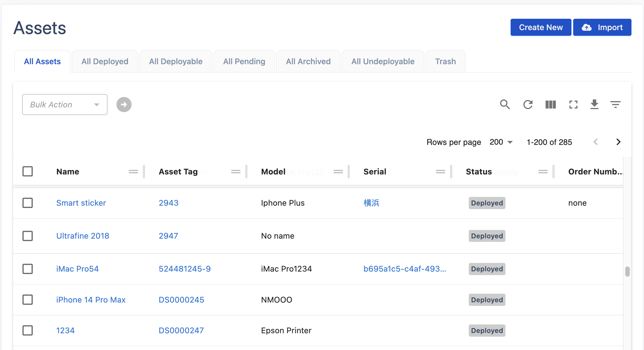Check the select-all header checkbox
Screen dimensions: 644x350
point(28,171)
